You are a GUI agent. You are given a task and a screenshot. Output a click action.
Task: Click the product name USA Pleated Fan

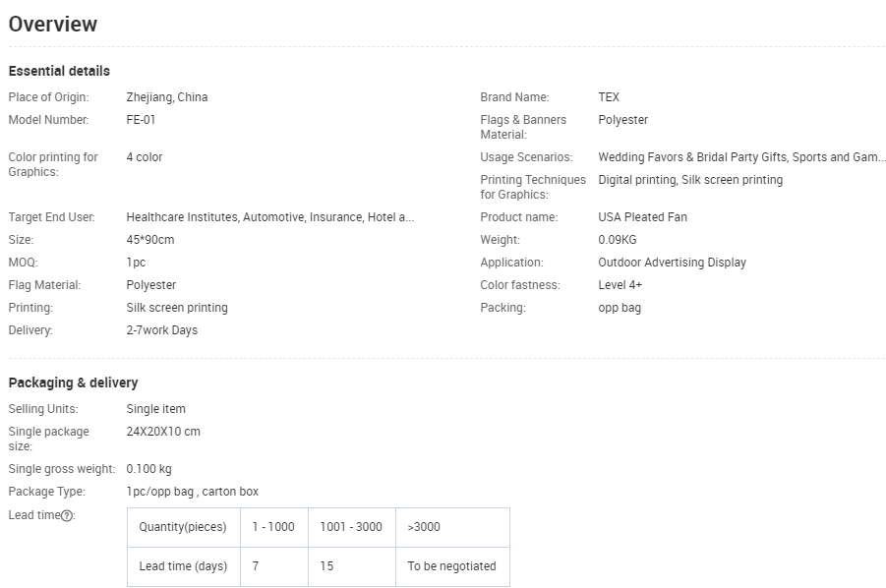click(642, 217)
